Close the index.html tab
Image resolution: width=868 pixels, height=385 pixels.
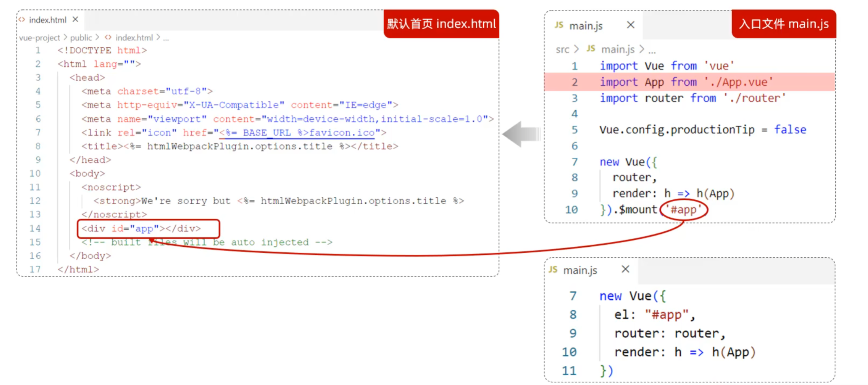[x=75, y=19]
